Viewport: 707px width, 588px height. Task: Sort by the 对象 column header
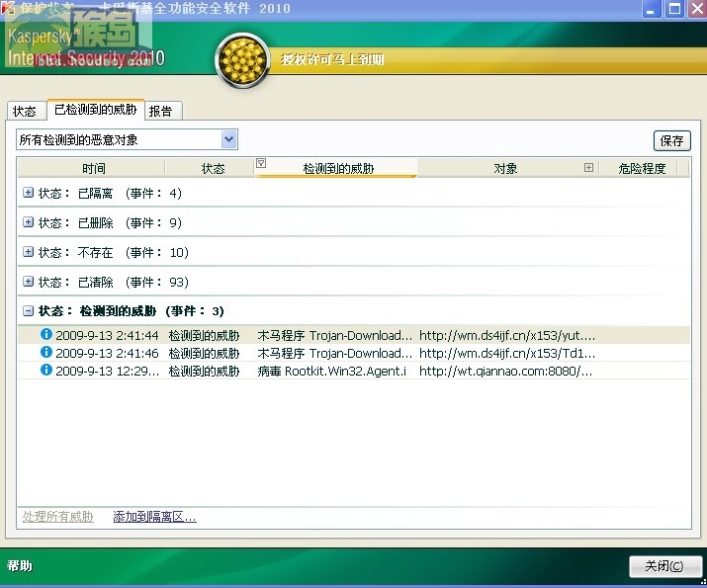tap(505, 168)
